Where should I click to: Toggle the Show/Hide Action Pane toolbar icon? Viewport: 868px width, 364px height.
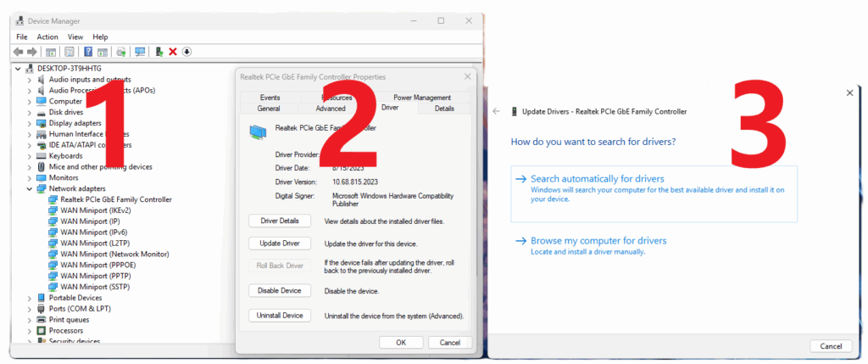pos(103,52)
